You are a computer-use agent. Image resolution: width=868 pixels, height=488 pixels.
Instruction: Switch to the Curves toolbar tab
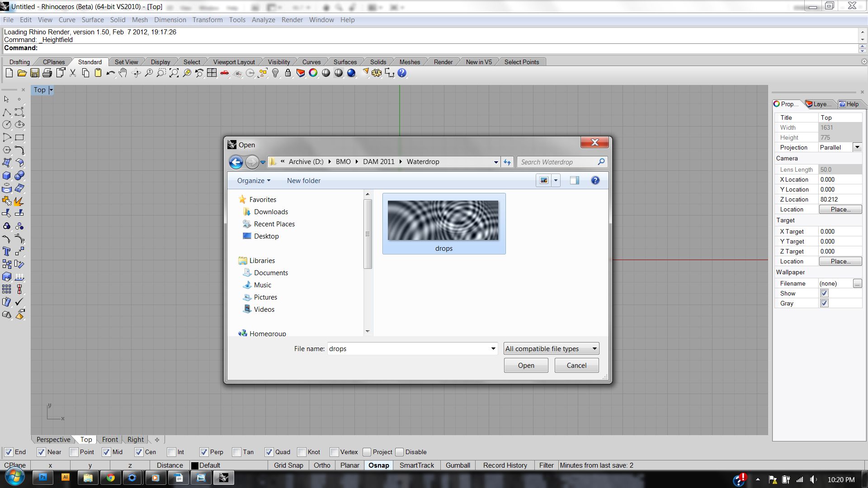tap(311, 62)
